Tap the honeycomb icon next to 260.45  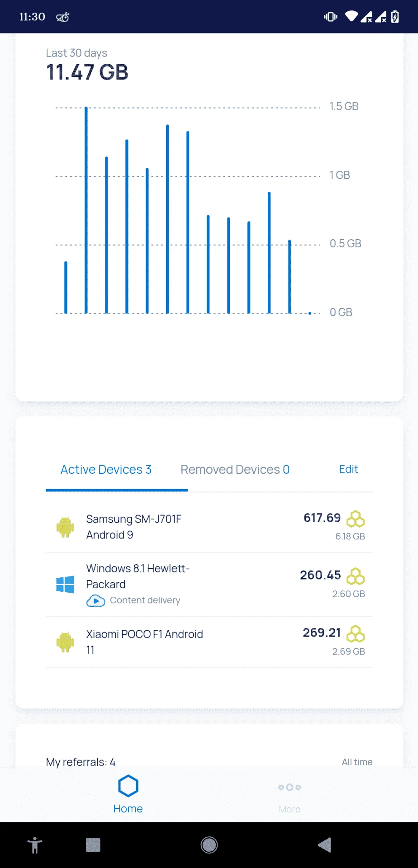pyautogui.click(x=356, y=576)
